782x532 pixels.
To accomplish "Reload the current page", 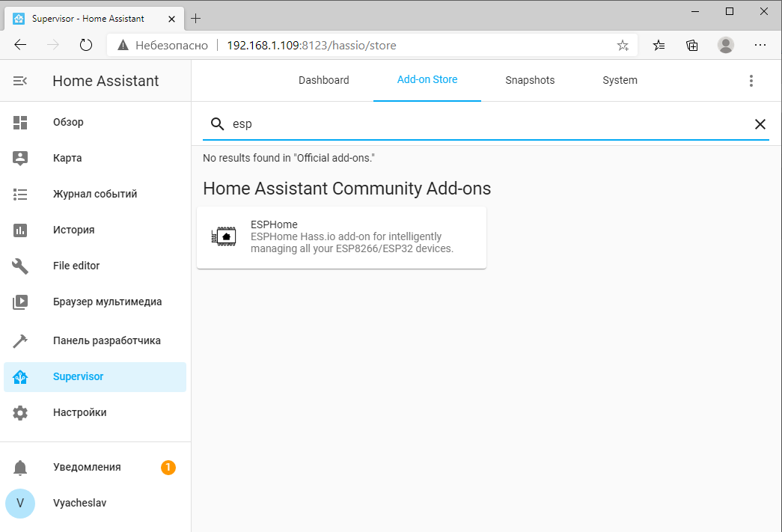I will [x=86, y=45].
